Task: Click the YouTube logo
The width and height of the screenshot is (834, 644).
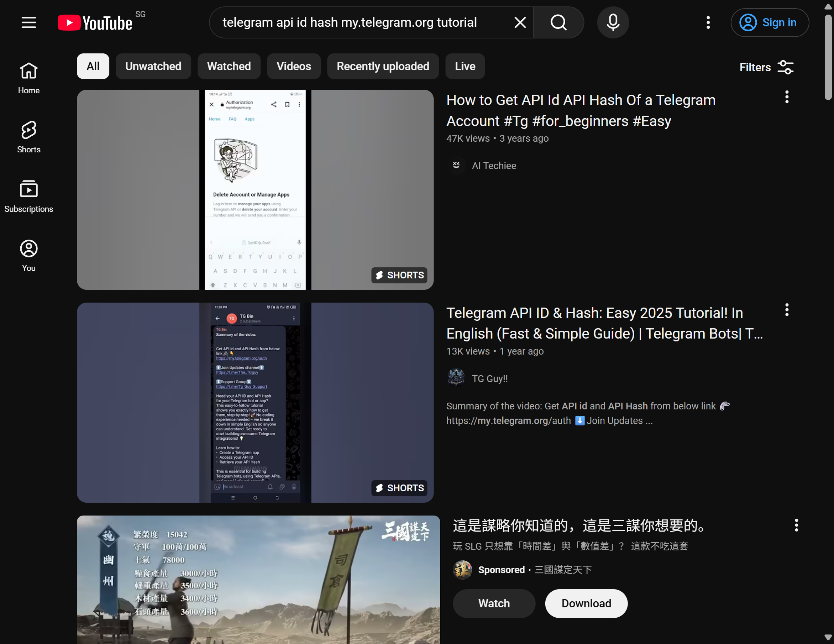Action: 95,22
